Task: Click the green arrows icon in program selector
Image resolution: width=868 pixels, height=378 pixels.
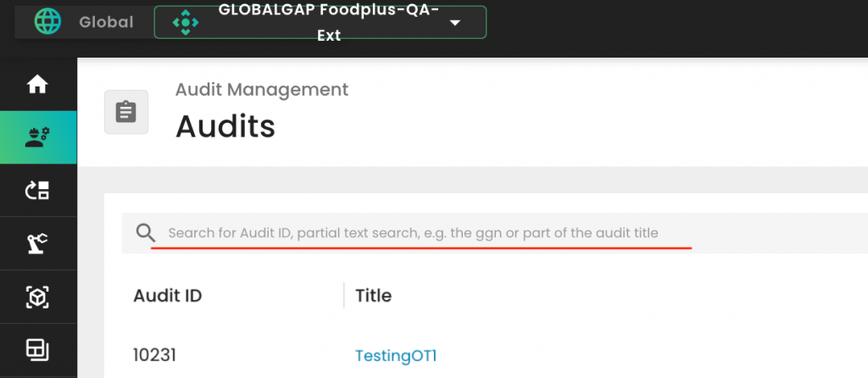Action: (x=185, y=23)
